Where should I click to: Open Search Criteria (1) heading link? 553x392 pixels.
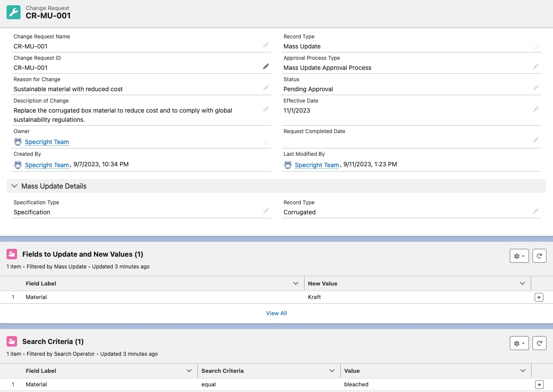(x=53, y=341)
